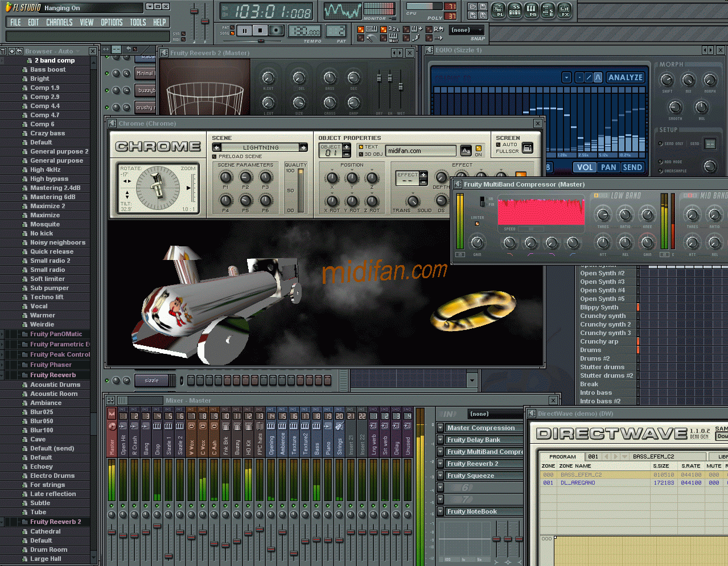This screenshot has width=728, height=566.
Task: Open the FILE menu
Action: 15,23
